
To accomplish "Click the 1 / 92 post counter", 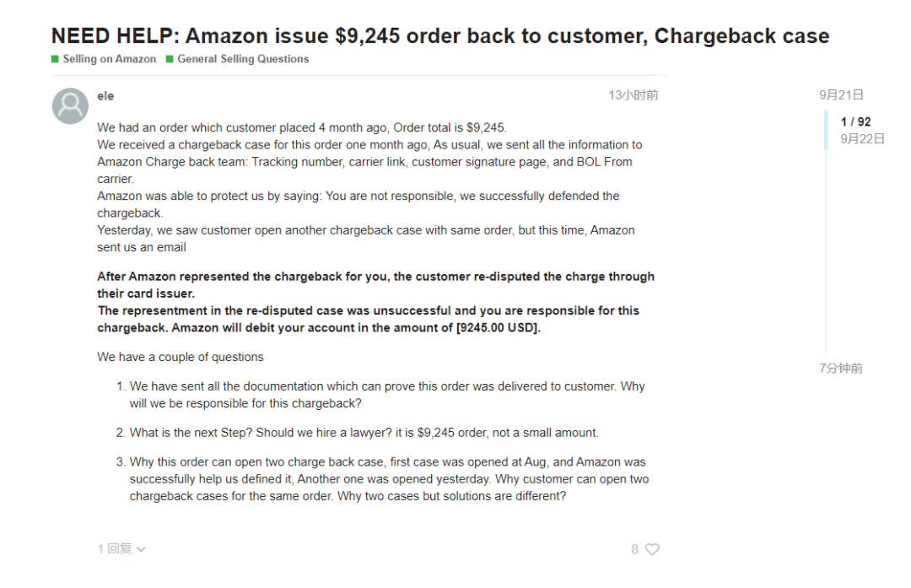I will [x=855, y=121].
